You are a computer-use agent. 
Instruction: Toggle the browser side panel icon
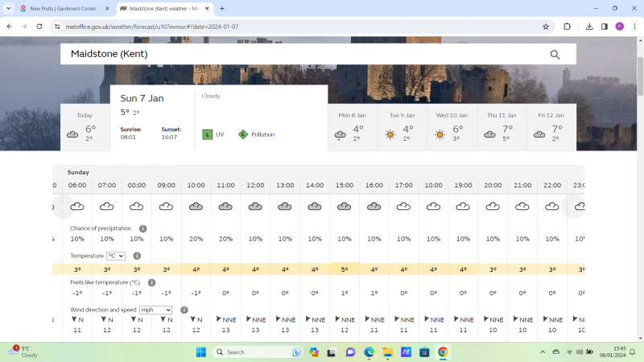click(x=605, y=27)
